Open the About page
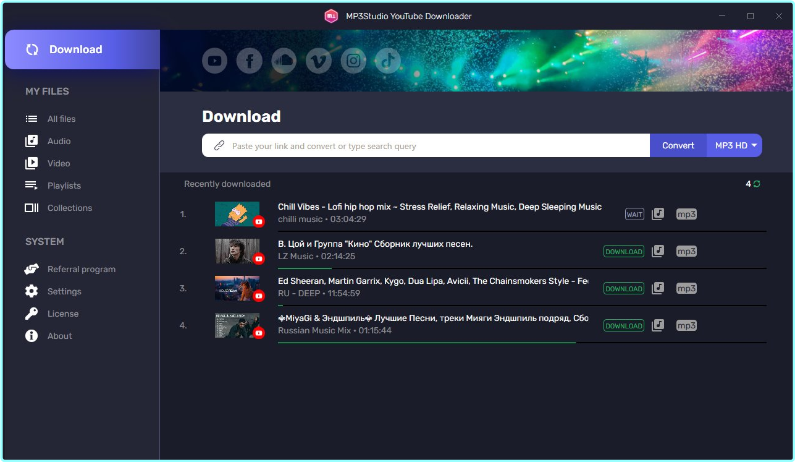795x462 pixels. coord(59,336)
